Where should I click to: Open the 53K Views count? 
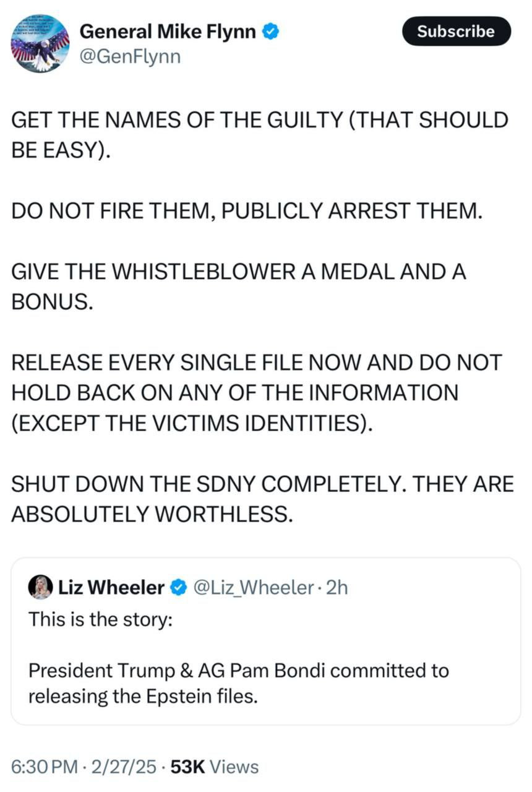click(x=214, y=767)
